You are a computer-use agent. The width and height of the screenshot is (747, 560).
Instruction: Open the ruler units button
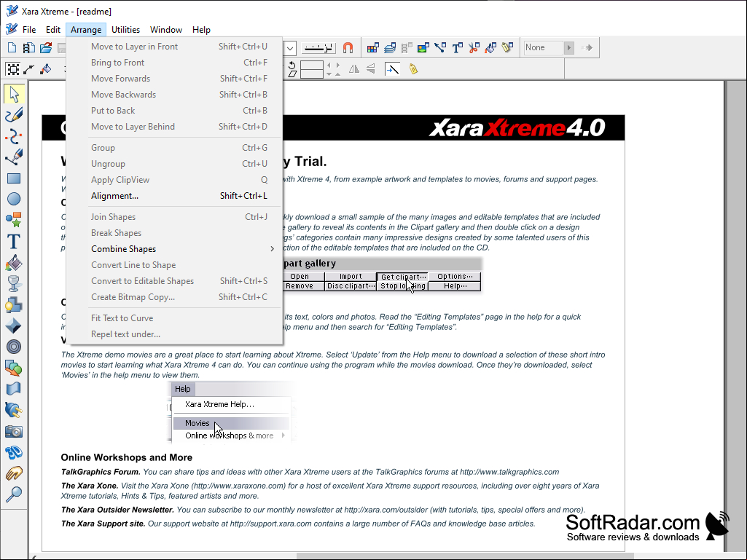[x=319, y=47]
